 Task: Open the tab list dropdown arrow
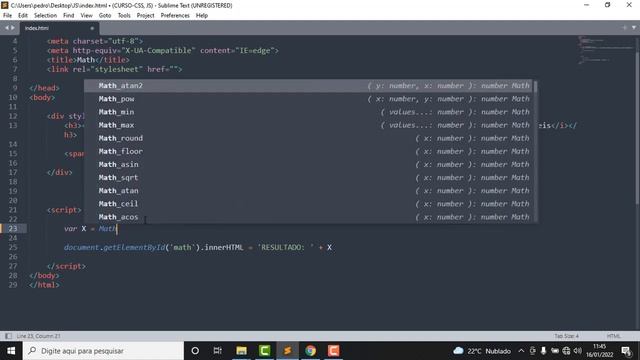tap(634, 28)
